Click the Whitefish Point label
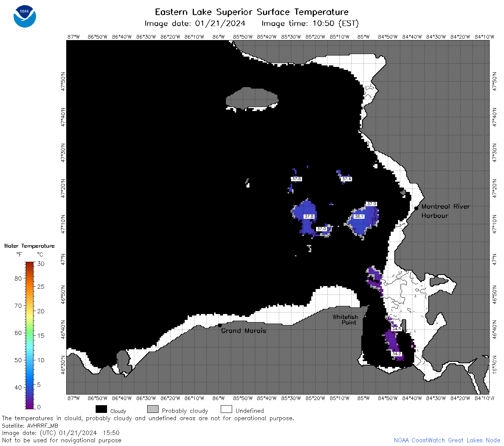 coord(345,320)
